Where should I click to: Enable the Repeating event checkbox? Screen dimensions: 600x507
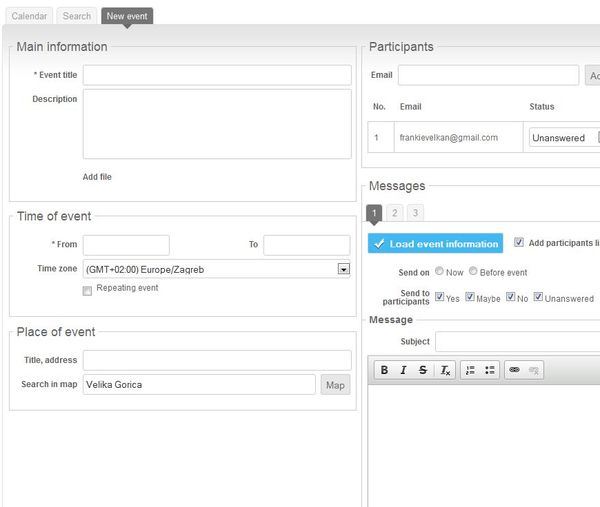[x=88, y=290]
